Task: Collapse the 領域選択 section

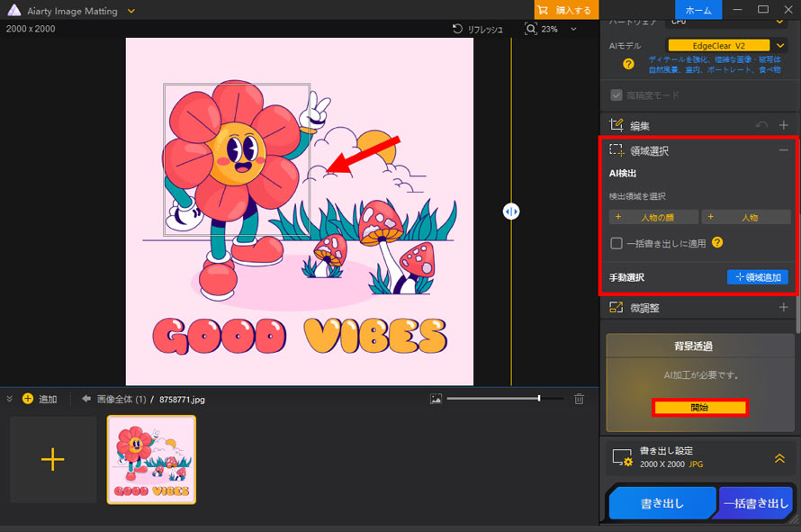Action: click(x=783, y=150)
